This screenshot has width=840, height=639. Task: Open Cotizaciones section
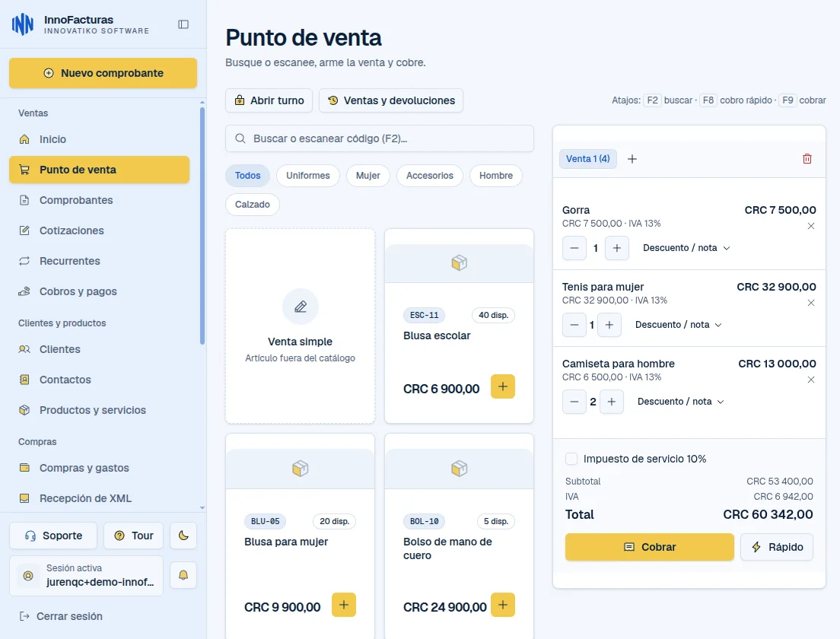99,230
